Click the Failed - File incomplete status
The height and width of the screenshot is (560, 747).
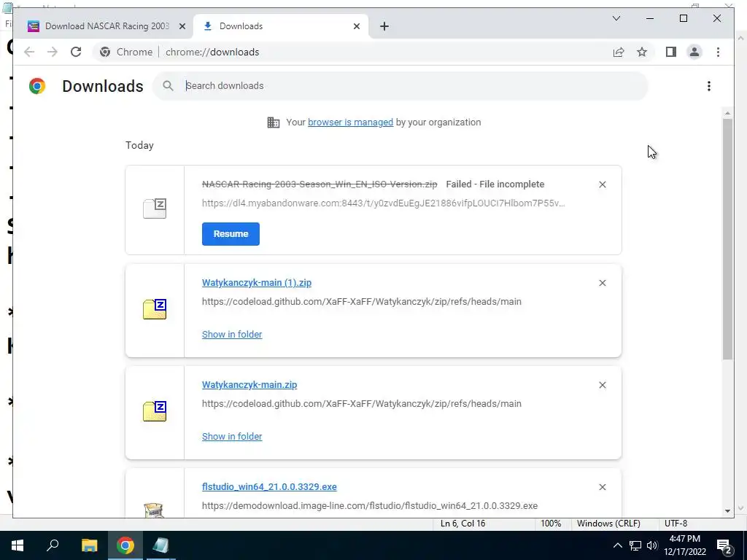[x=495, y=184]
